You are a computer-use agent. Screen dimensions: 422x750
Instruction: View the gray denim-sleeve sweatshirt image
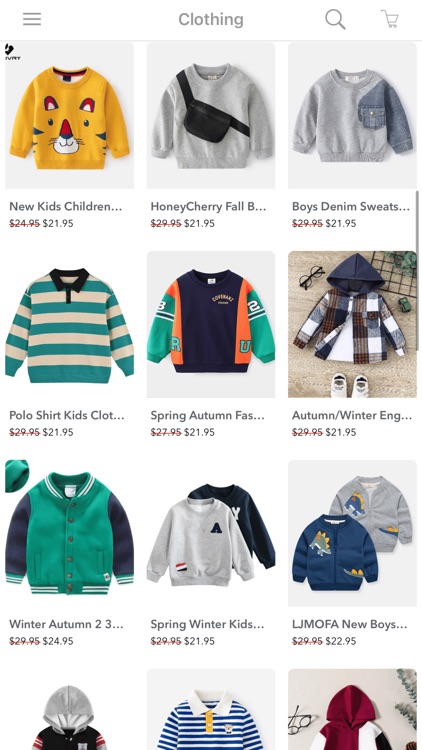tap(352, 115)
